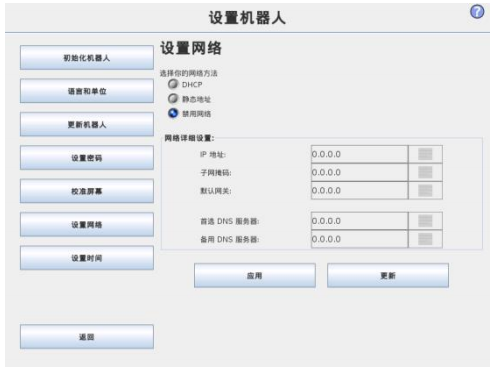Click the 默认网关 input field
The width and height of the screenshot is (496, 371).
pyautogui.click(x=359, y=190)
